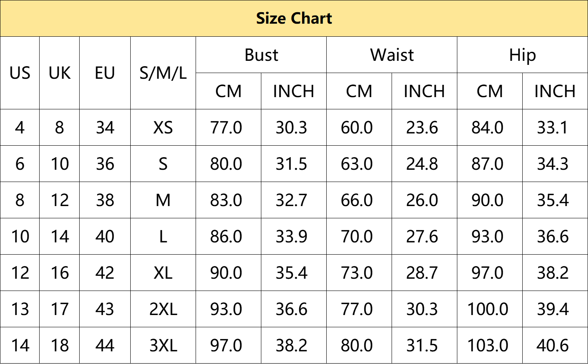The height and width of the screenshot is (364, 588).
Task: Select the 23.6 waist inch value
Action: pos(422,128)
